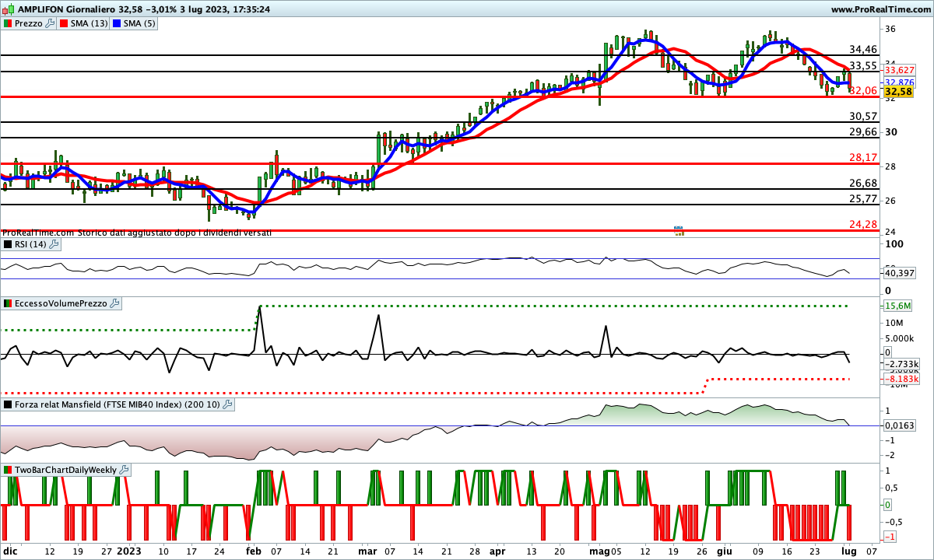Select the horizontal level label 25,77
The width and height of the screenshot is (934, 560).
pyautogui.click(x=863, y=199)
